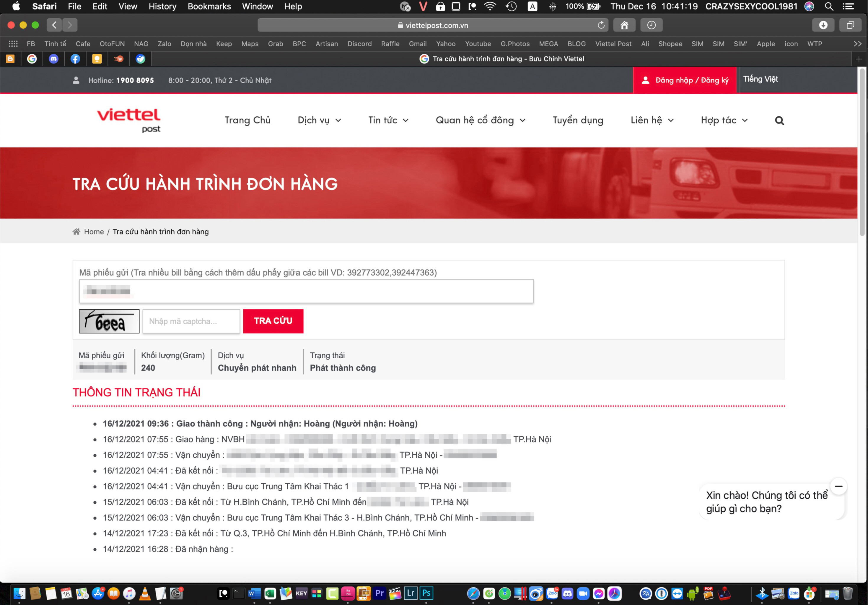
Task: Click Đăng nhập / Đăng ký button
Action: pyautogui.click(x=685, y=80)
